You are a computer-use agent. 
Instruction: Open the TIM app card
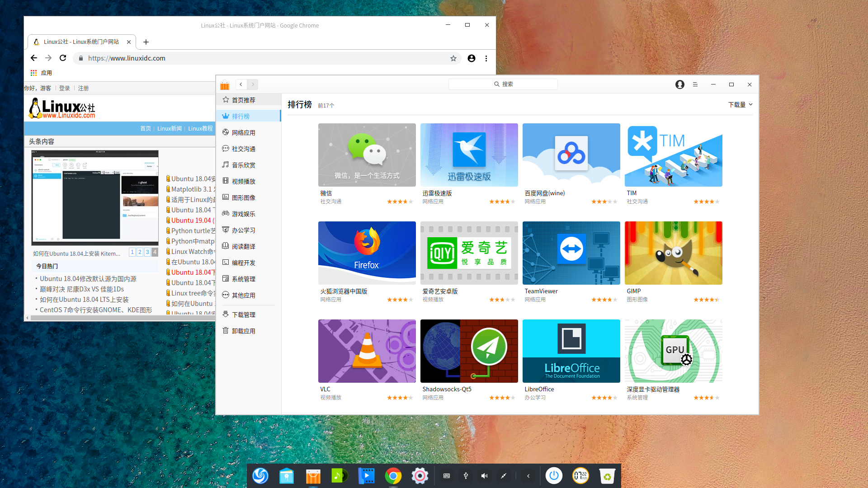pyautogui.click(x=673, y=164)
